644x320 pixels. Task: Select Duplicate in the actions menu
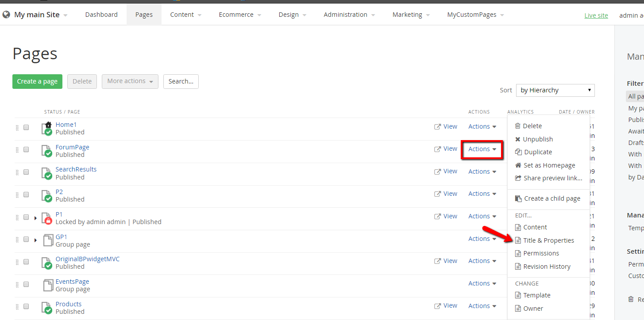[x=538, y=152]
